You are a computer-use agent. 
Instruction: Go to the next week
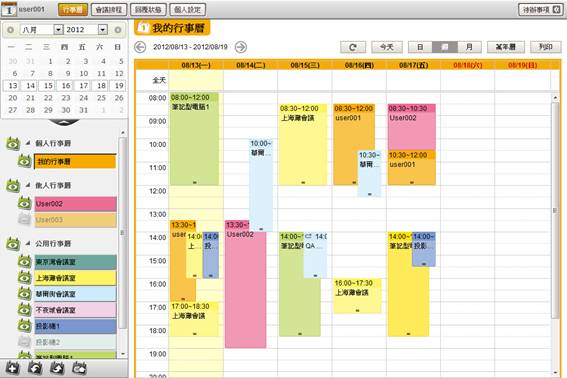241,47
